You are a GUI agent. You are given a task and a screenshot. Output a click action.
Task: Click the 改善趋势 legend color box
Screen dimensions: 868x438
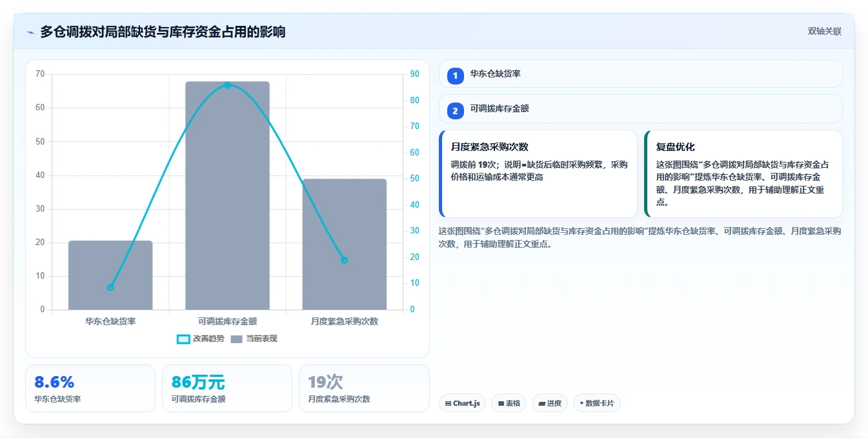pyautogui.click(x=183, y=339)
